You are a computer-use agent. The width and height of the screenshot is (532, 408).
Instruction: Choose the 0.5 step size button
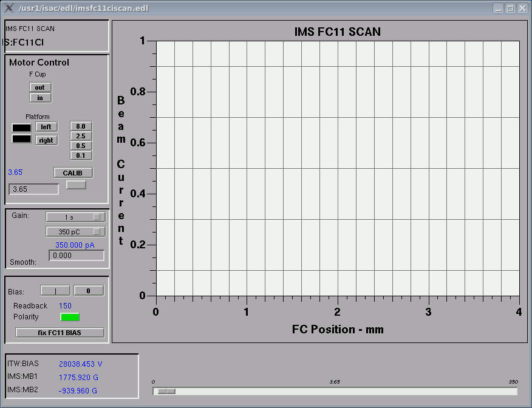(x=81, y=146)
